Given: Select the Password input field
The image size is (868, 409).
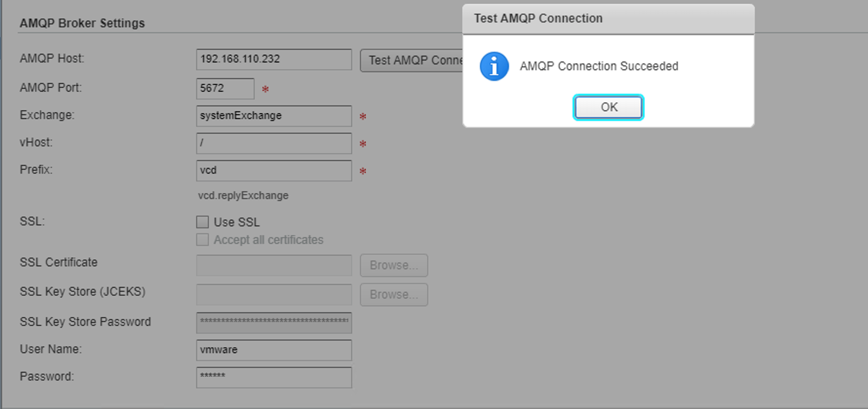Looking at the screenshot, I should pos(274,377).
